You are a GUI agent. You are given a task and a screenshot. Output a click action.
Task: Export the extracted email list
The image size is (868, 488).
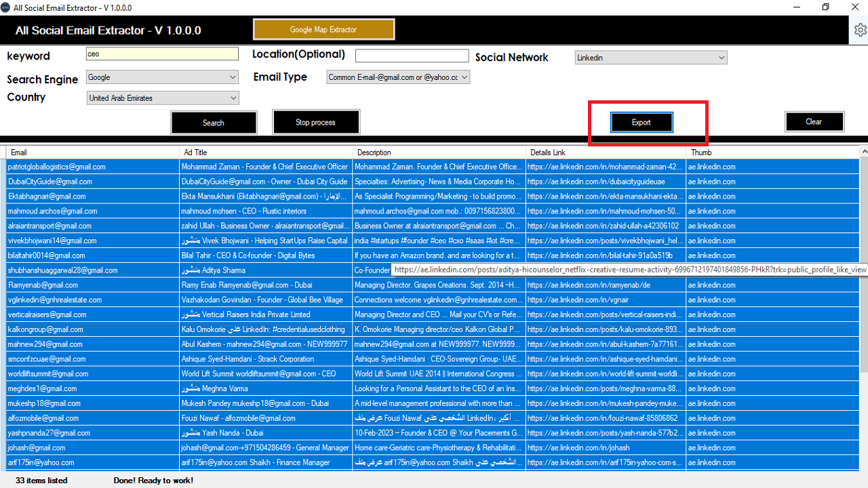(641, 122)
